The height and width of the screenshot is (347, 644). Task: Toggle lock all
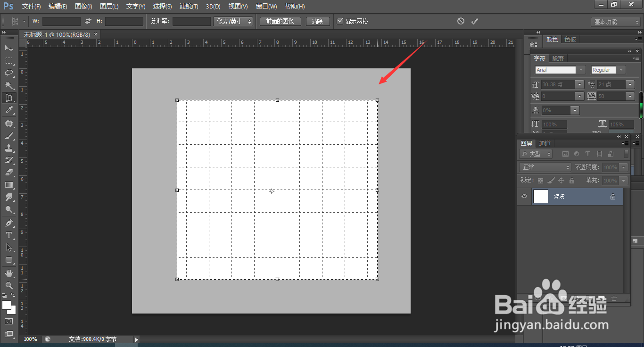point(572,181)
